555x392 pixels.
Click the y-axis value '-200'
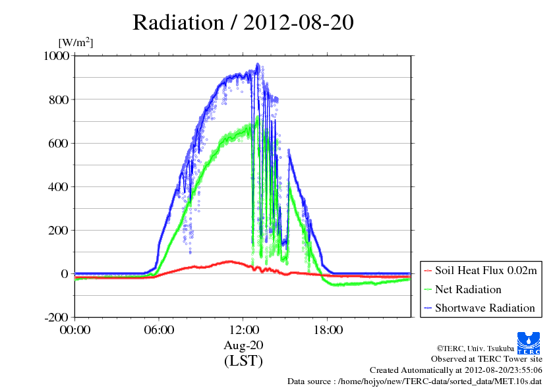(57, 318)
